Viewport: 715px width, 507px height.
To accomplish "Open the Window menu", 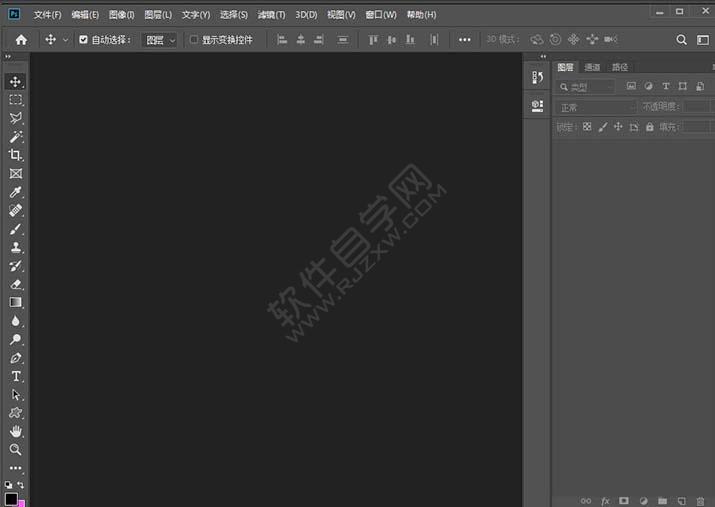I will [381, 15].
